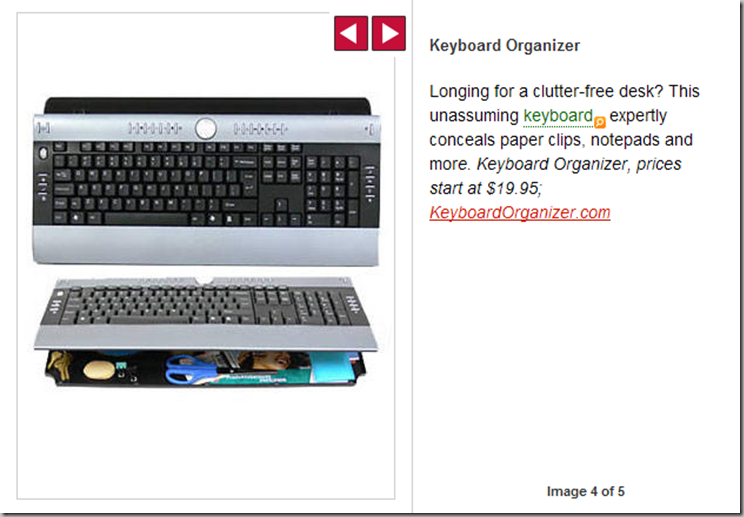Click the Keyboard Organizer heading
Screen dimensions: 744x517
click(504, 46)
